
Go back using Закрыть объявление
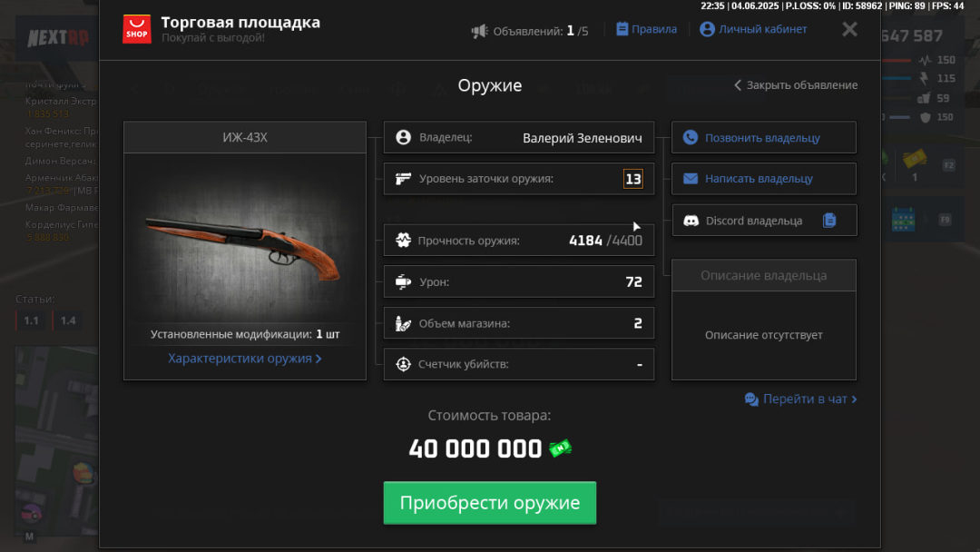(796, 85)
